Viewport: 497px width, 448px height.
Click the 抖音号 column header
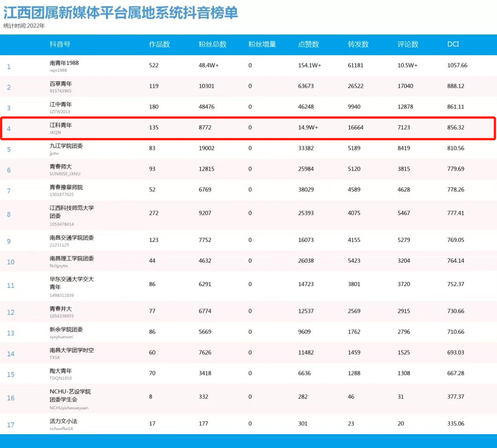[60, 44]
